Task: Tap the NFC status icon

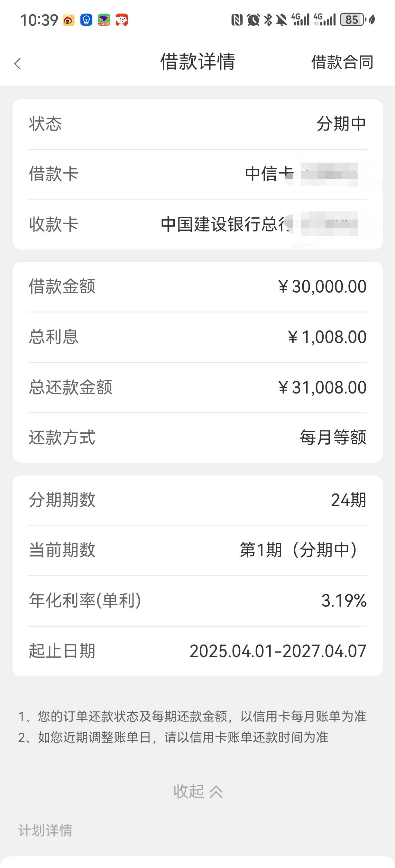Action: coord(237,20)
